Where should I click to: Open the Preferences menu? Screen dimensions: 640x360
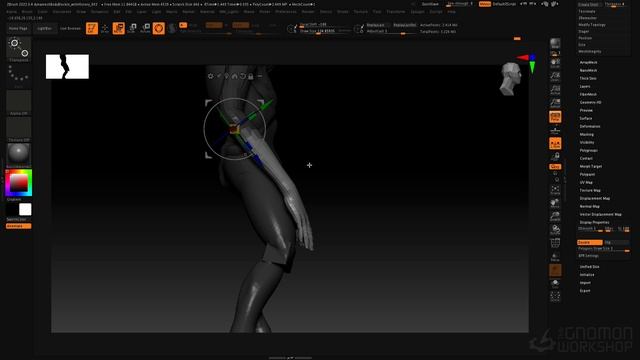286,12
